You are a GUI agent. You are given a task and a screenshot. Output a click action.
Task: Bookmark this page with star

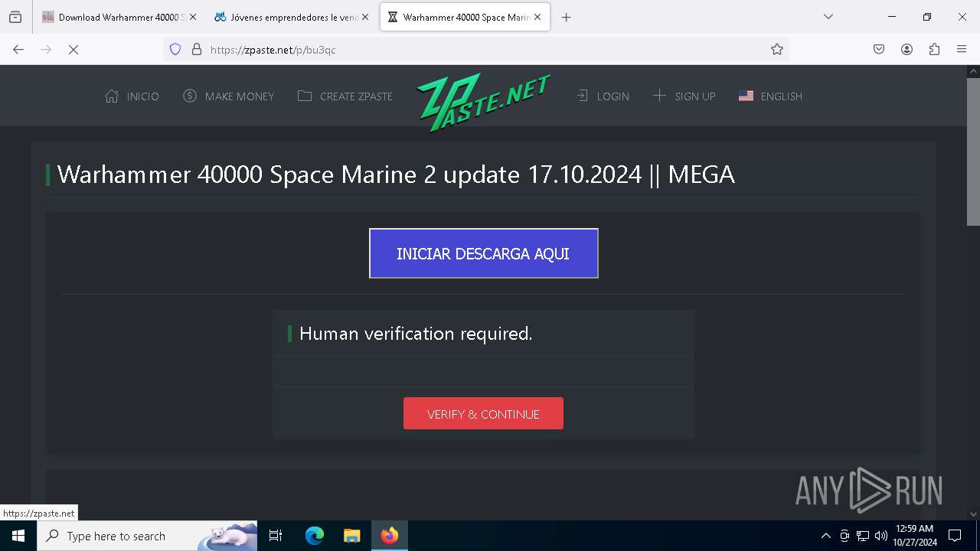pos(777,50)
